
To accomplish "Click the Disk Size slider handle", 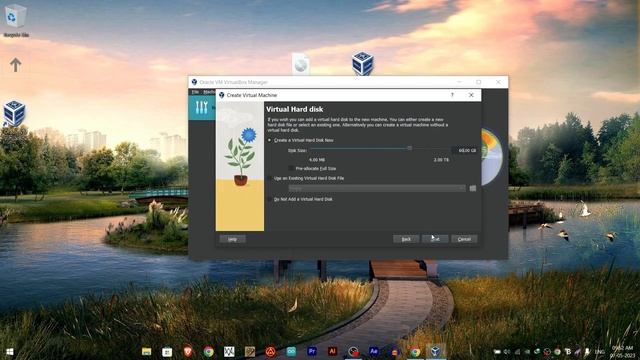I will point(409,148).
